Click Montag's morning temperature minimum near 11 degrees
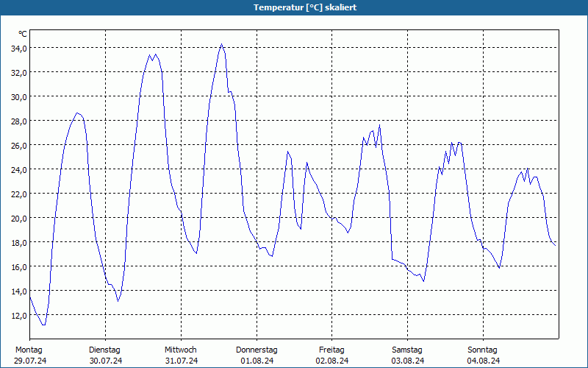588x368 pixels. (44, 325)
